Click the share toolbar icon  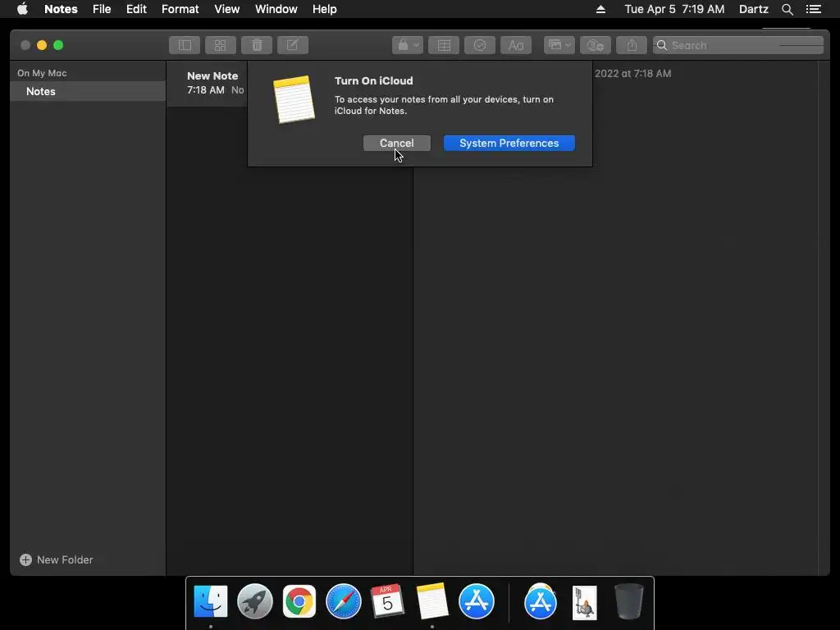point(632,46)
